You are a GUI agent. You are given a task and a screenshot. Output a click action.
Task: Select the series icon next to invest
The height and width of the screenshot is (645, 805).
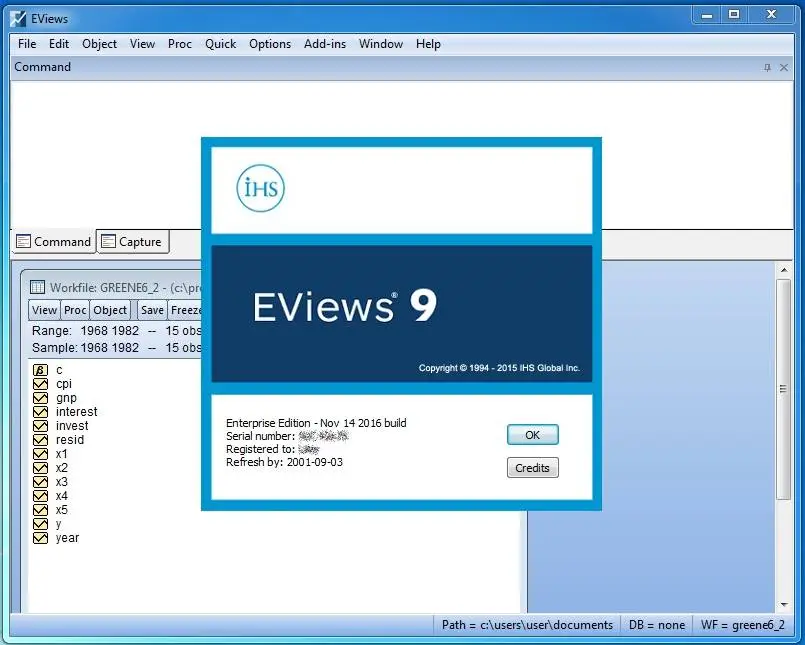coord(40,426)
